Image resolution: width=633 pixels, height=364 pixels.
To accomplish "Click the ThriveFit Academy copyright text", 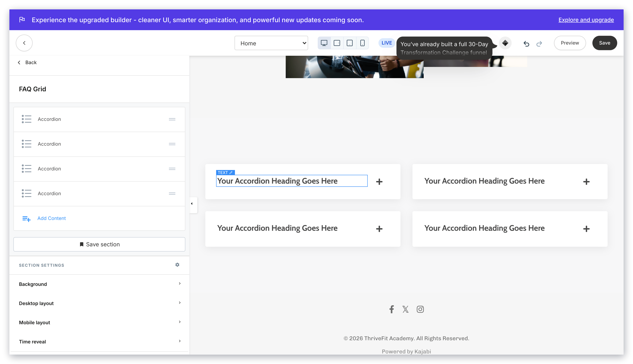I will coord(406,338).
